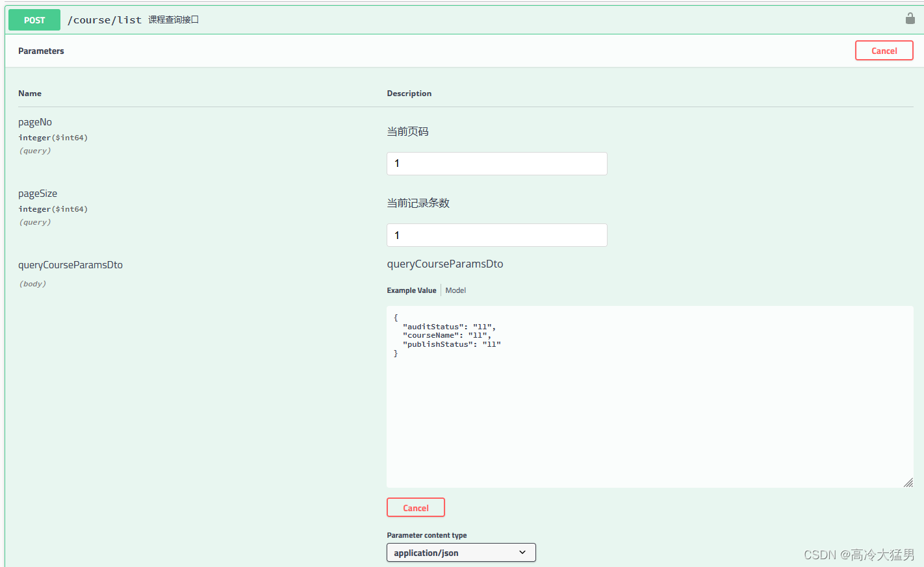
Task: Click the pageNo input field
Action: (496, 163)
